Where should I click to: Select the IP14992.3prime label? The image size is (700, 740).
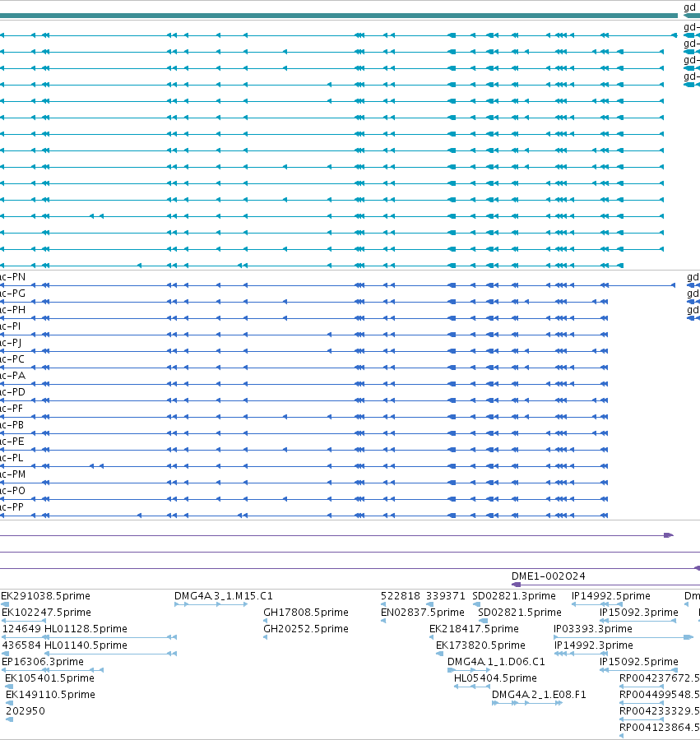tap(594, 645)
